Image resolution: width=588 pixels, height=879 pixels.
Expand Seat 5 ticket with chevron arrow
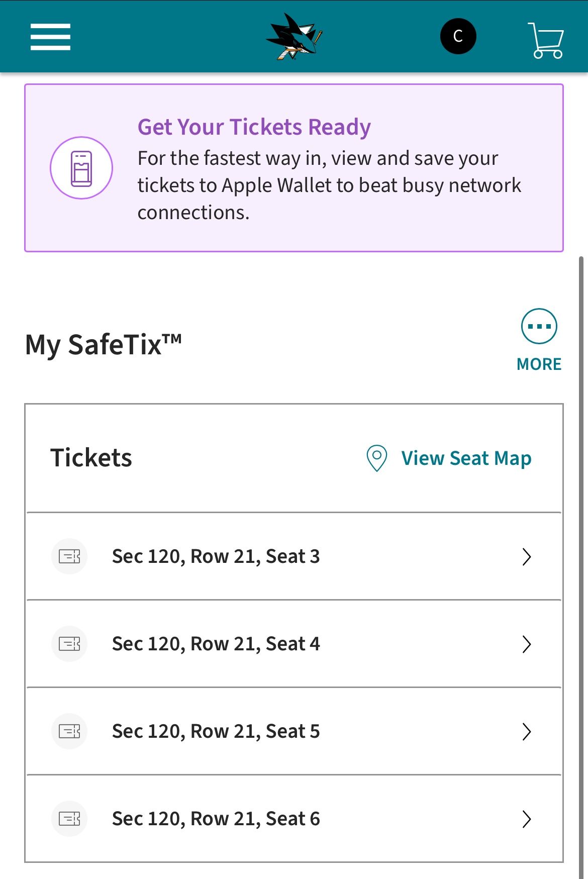click(x=526, y=732)
